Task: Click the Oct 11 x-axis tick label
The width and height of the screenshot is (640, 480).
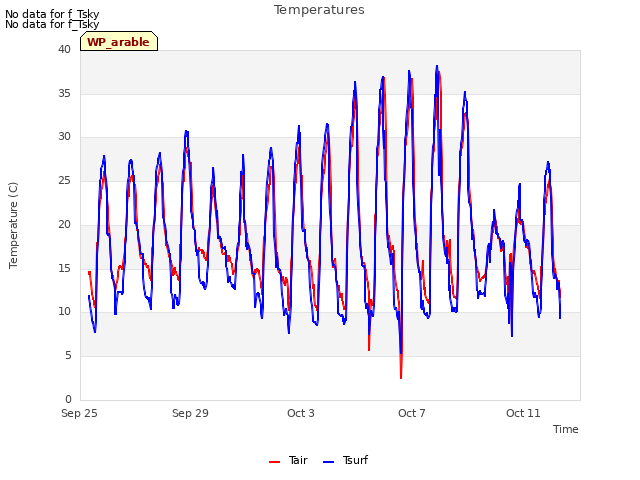Action: pos(523,413)
